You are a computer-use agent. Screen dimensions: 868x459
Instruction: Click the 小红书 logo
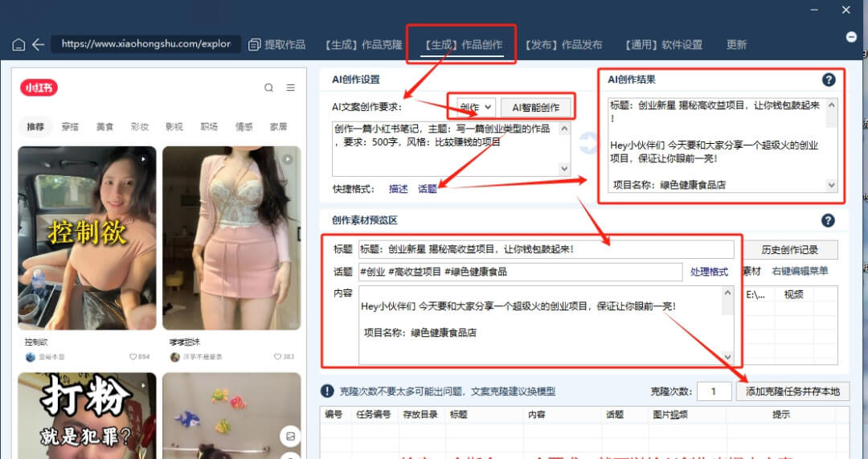point(39,88)
